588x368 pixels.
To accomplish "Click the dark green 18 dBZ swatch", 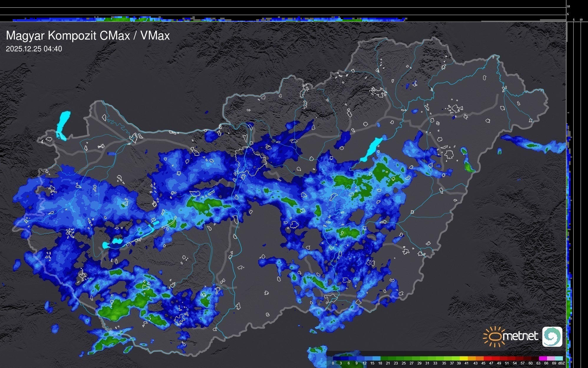I will (385, 358).
